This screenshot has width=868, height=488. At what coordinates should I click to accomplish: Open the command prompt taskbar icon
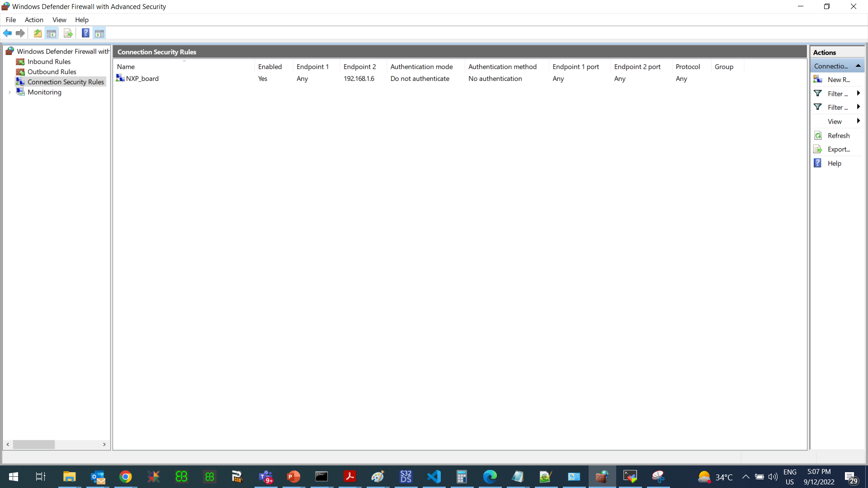click(321, 477)
